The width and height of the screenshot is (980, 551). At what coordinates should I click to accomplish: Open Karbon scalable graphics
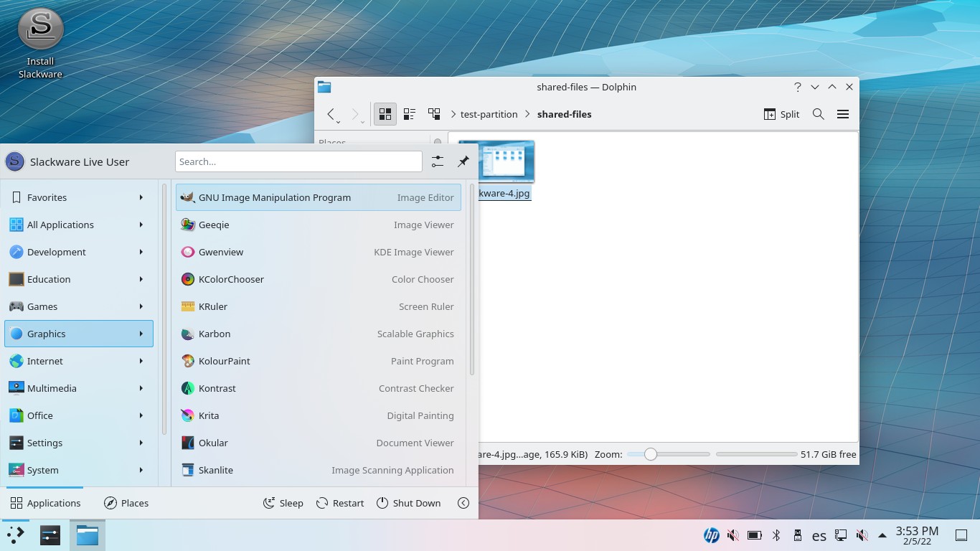click(318, 334)
